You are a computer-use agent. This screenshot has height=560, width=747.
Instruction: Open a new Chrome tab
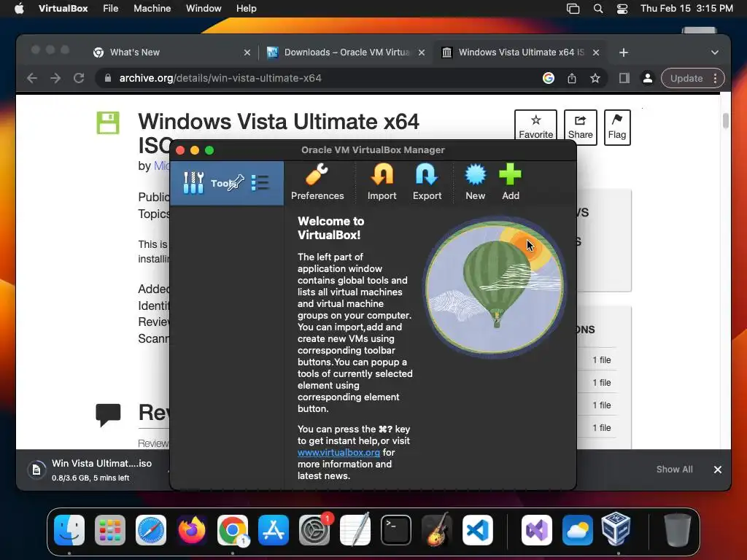click(x=624, y=52)
